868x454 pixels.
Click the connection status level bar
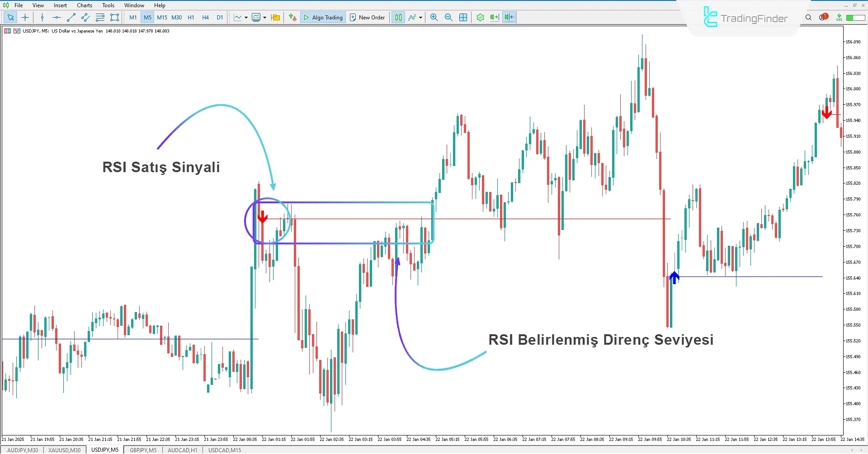[x=855, y=18]
